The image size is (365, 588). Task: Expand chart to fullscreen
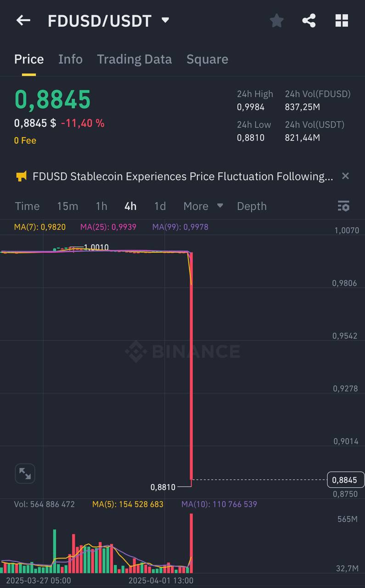click(25, 474)
